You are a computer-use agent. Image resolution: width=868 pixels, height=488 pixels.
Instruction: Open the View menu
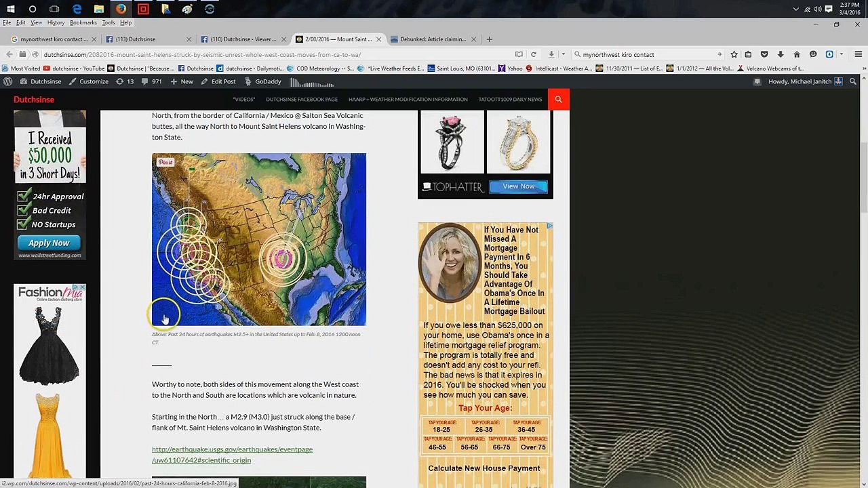37,22
